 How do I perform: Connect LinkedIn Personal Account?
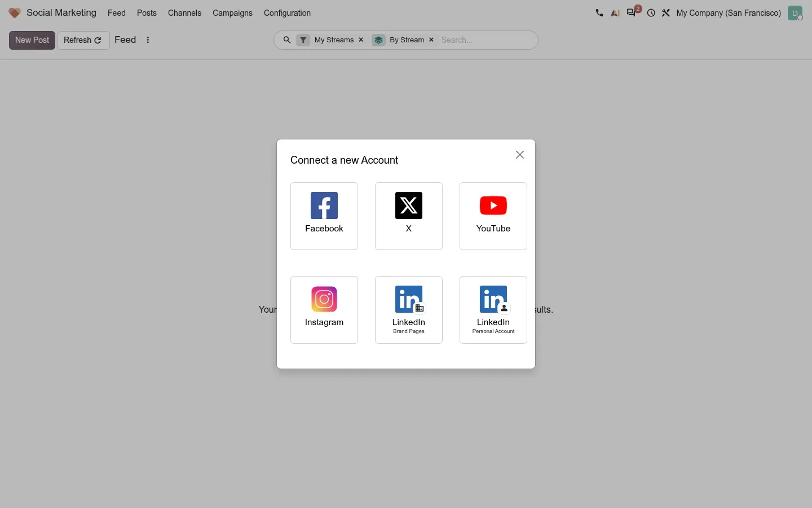click(493, 310)
